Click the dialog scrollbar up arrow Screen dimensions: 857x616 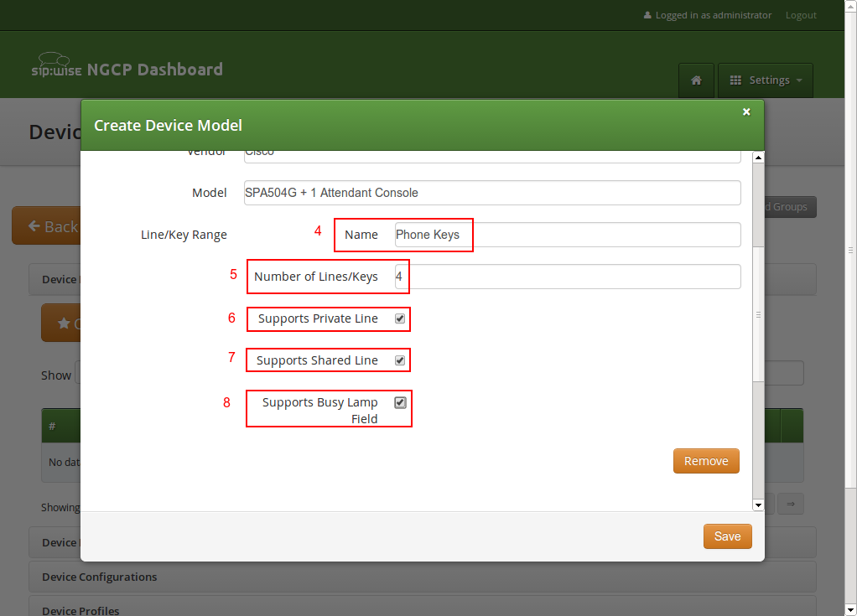[758, 158]
